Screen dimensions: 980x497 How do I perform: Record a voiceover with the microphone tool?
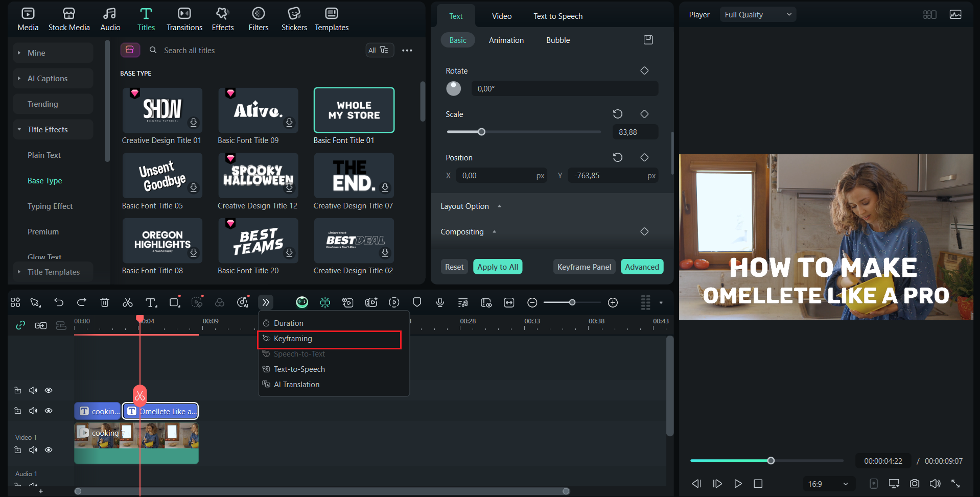[439, 302]
